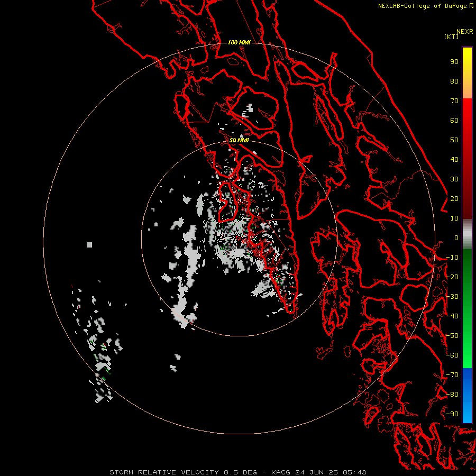476x476 pixels.
Task: Click the [KT] units label
Action: [451, 36]
